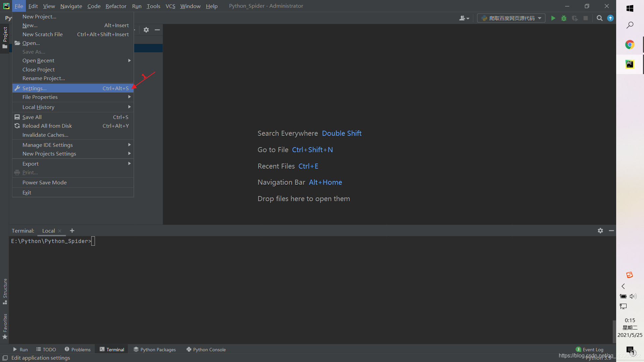Select Invalidate Caches... menu item

click(73, 135)
